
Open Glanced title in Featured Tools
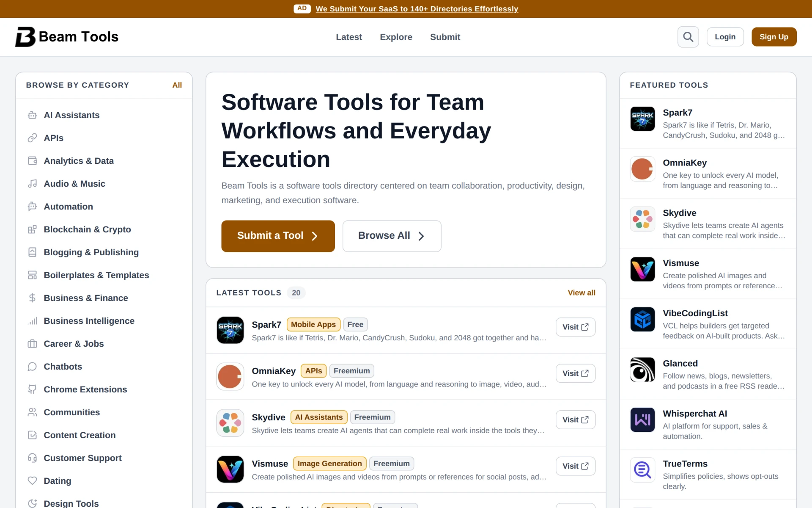click(680, 364)
